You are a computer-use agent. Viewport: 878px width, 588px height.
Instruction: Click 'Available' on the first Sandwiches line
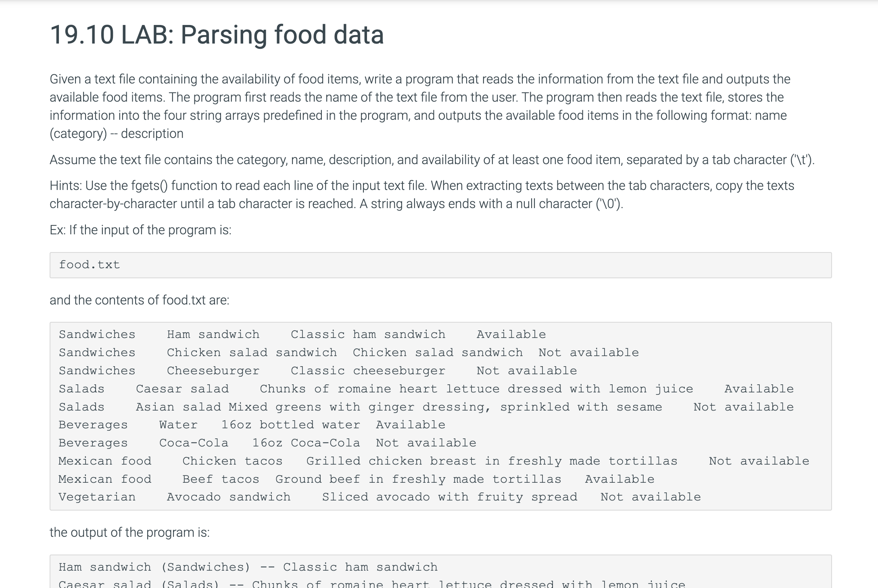pos(511,335)
